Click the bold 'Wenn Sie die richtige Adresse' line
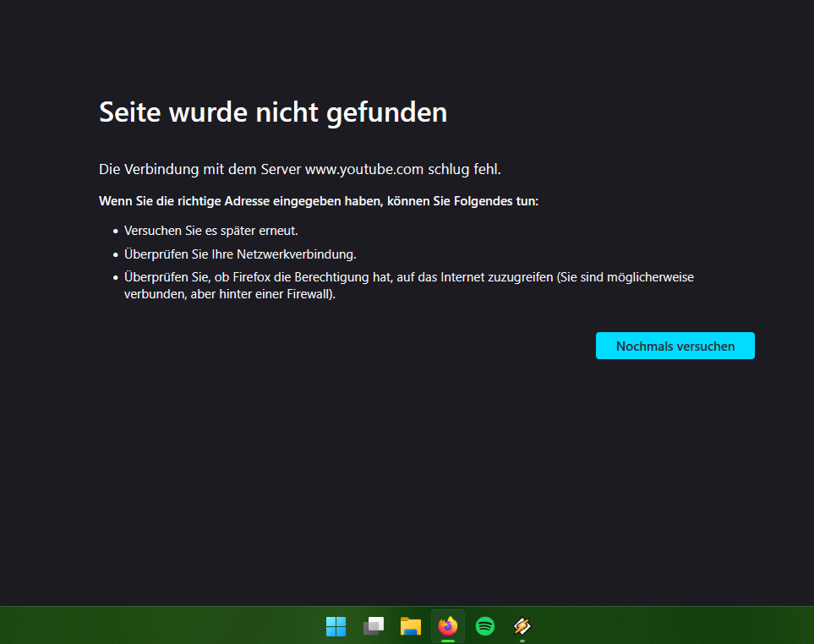Image resolution: width=814 pixels, height=644 pixels. point(319,201)
